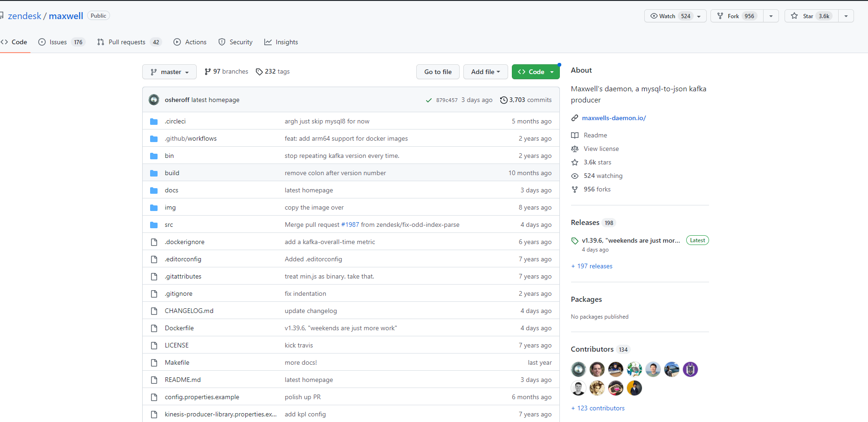Screen dimensions: 868x422
Task: Open the maxwells-daemon.io website link
Action: pos(613,118)
